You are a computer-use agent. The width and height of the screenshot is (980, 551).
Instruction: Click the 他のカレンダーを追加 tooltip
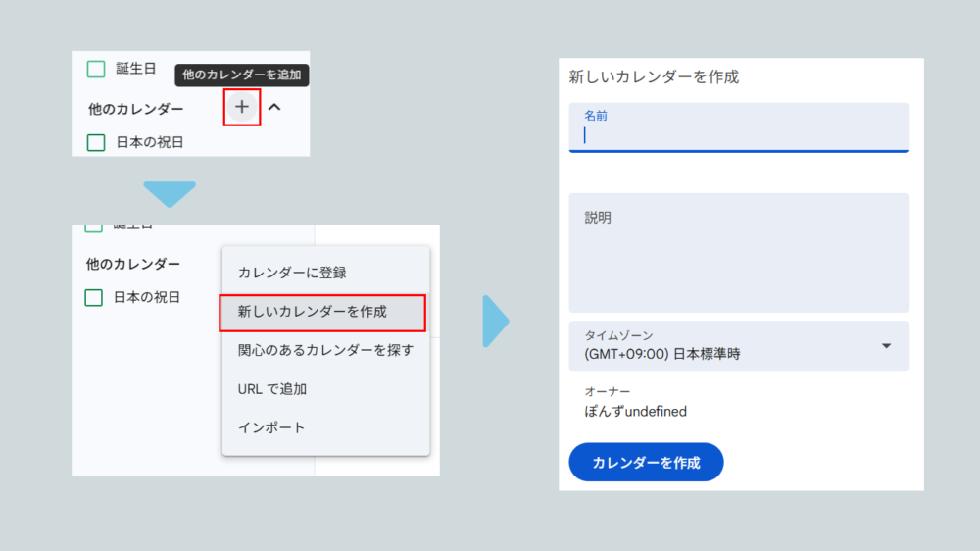[x=242, y=75]
